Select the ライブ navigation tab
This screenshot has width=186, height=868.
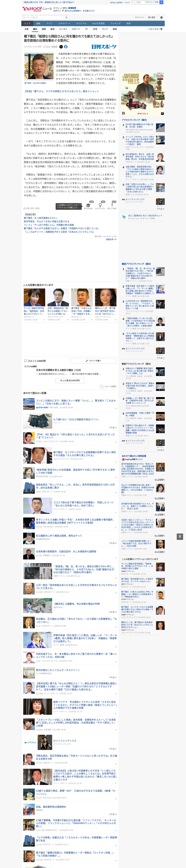[x=49, y=24]
